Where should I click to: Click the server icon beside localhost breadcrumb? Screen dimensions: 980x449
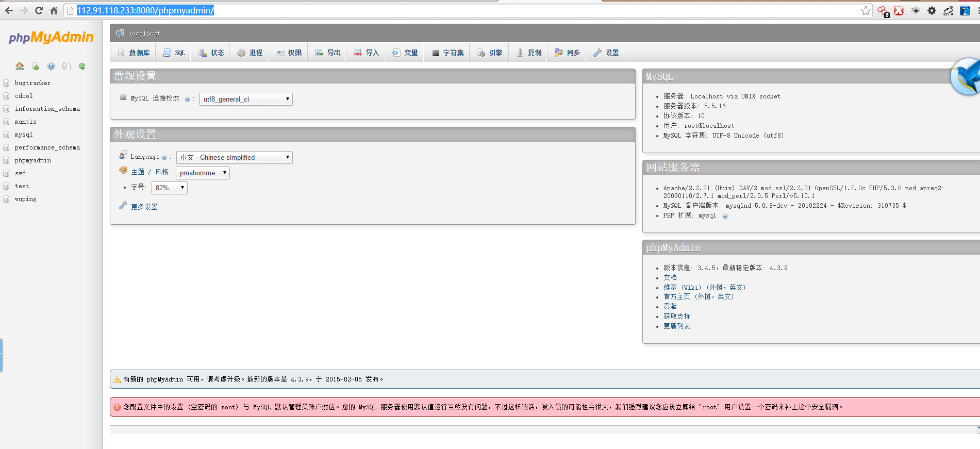(x=120, y=33)
